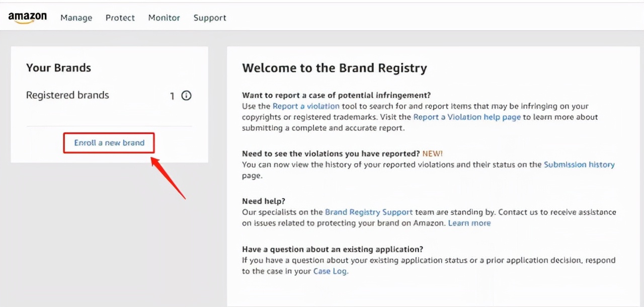This screenshot has width=644, height=307.
Task: Click the Amazon logo
Action: click(28, 18)
